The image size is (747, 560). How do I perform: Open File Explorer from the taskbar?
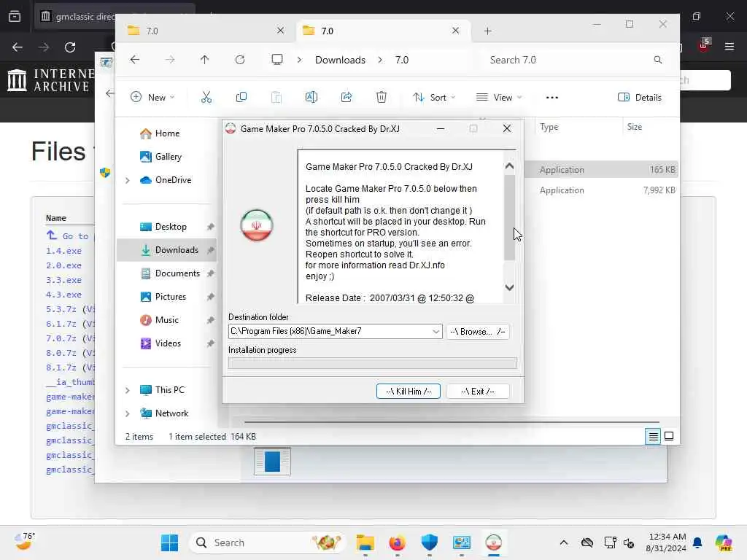pyautogui.click(x=365, y=542)
